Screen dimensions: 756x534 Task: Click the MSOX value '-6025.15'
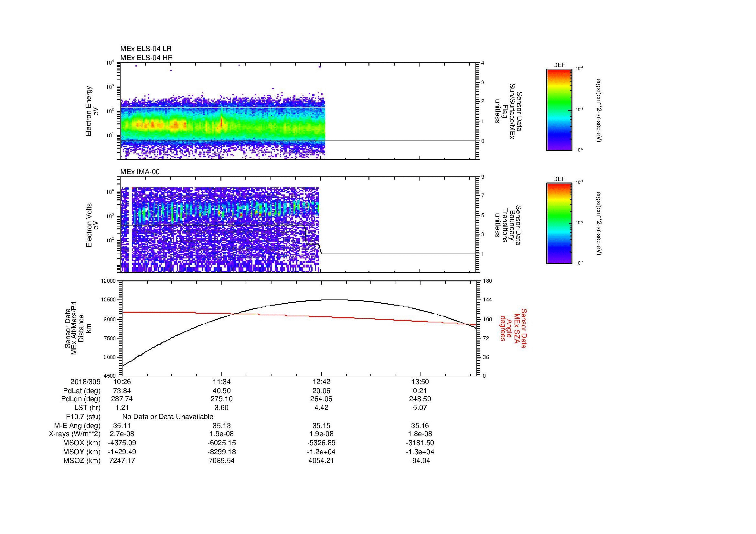point(222,443)
